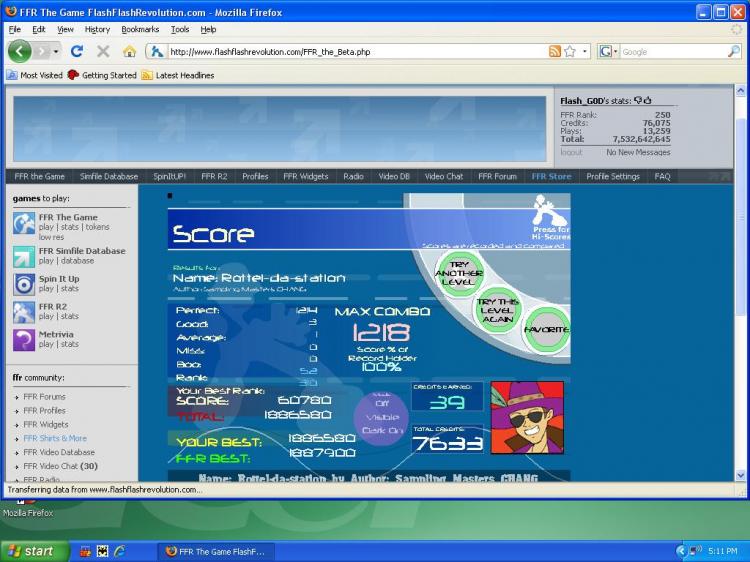Click the Windows start button
The width and height of the screenshot is (750, 562).
pos(30,551)
